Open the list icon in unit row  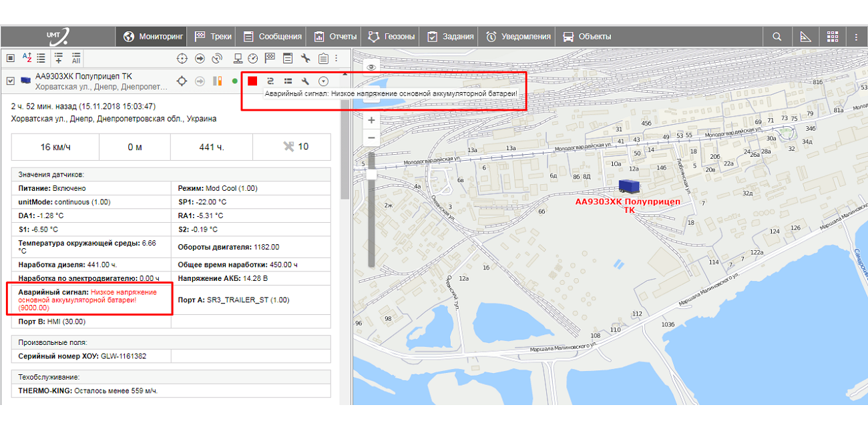point(288,81)
